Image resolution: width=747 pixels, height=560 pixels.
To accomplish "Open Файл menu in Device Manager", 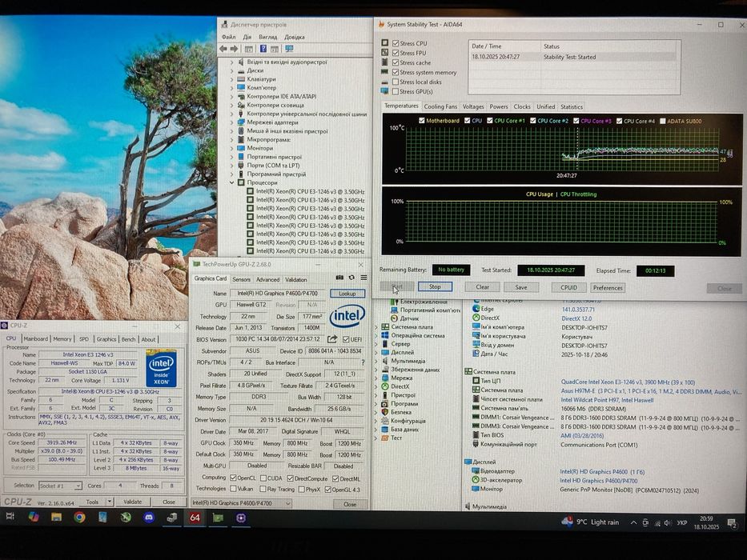I will click(x=229, y=37).
